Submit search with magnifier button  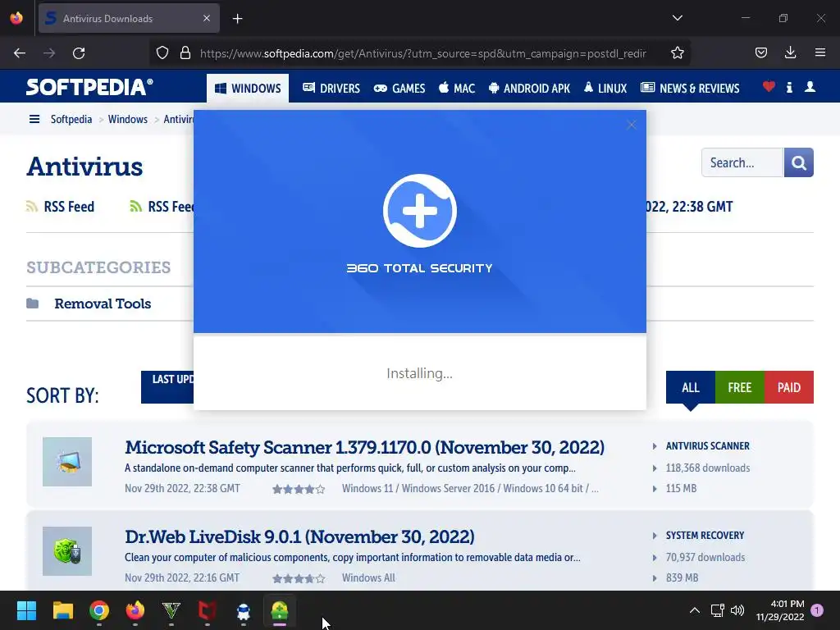[x=799, y=162]
